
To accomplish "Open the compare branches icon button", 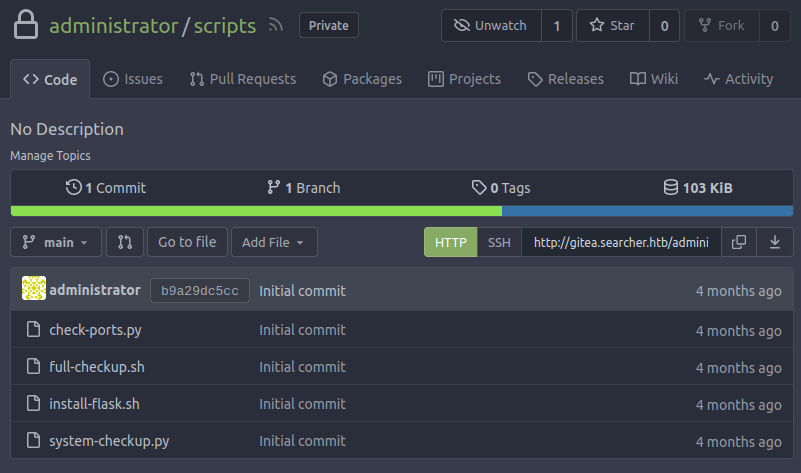I will point(124,242).
